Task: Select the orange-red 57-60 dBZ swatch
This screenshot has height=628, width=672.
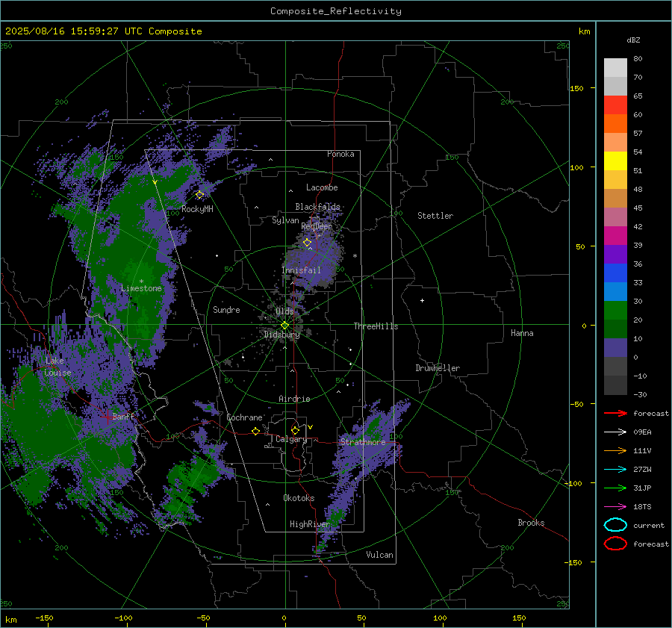Action: 615,124
